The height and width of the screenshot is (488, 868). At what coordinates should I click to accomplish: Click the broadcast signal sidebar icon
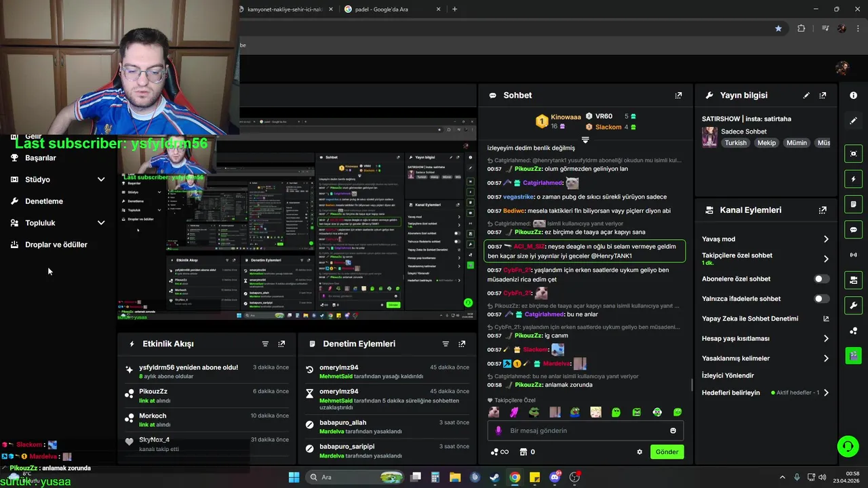pyautogui.click(x=854, y=255)
